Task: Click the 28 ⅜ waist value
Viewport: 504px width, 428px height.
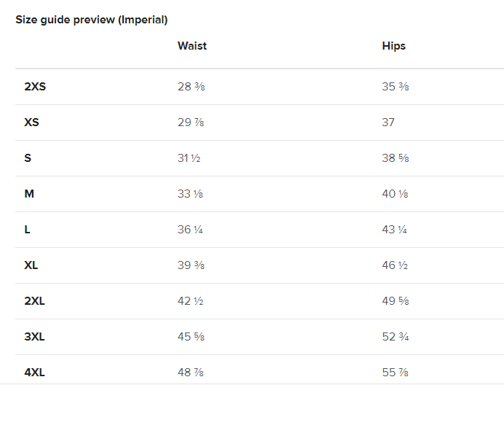Action: (x=192, y=87)
